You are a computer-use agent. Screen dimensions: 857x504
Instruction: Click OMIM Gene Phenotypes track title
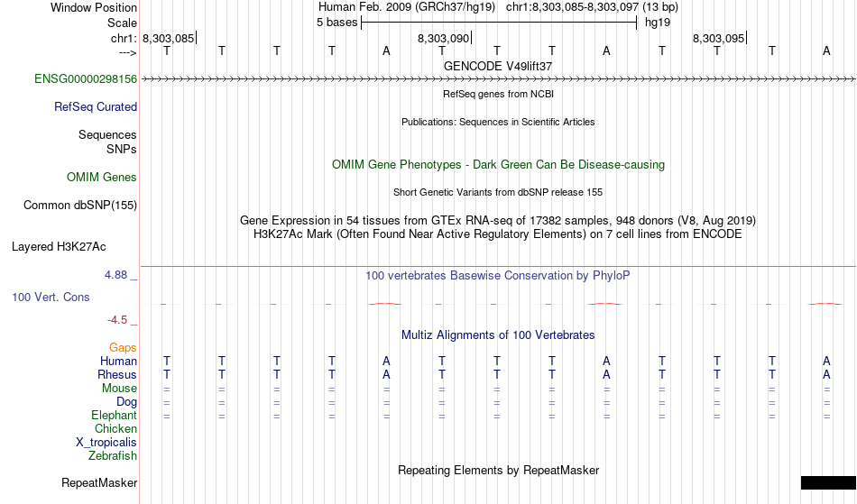499,165
